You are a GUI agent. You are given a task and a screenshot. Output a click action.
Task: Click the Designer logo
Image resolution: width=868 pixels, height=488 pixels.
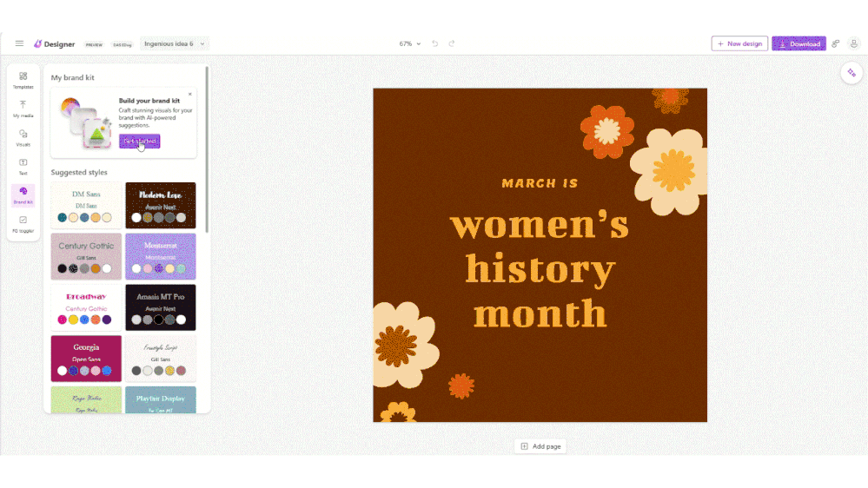pos(54,43)
